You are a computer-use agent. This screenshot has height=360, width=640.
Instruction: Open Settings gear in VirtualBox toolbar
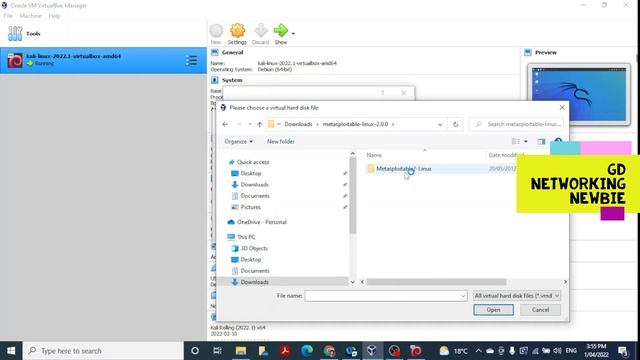[x=237, y=31]
